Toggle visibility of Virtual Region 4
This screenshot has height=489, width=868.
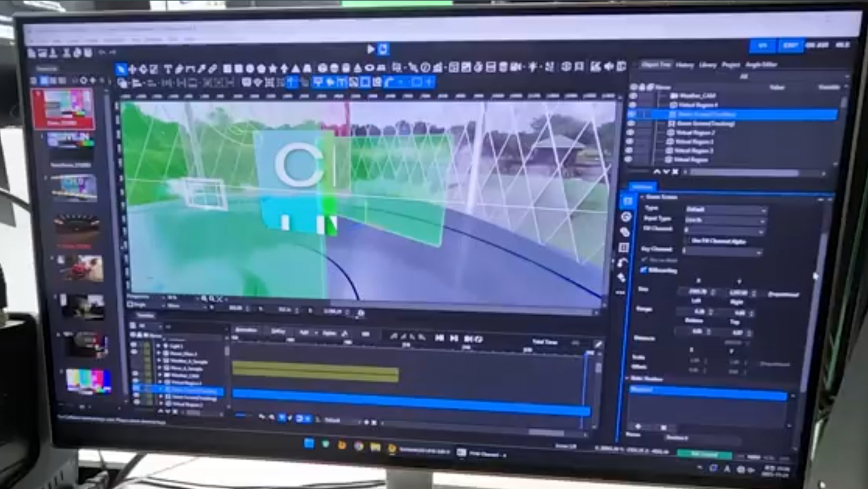633,105
